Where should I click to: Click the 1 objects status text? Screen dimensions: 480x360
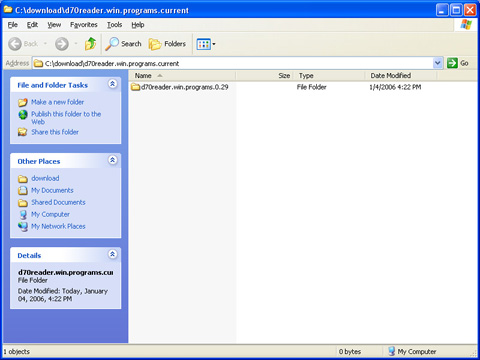17,351
